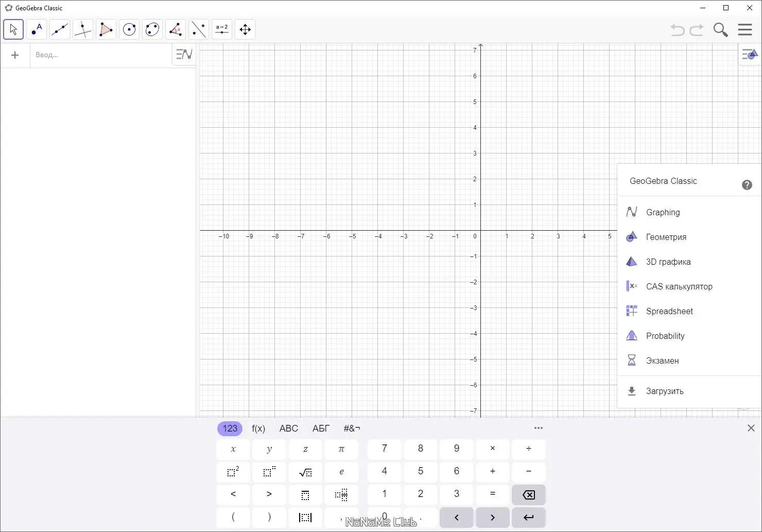Select the Point tool
Image resolution: width=762 pixels, height=532 pixels.
coord(37,29)
